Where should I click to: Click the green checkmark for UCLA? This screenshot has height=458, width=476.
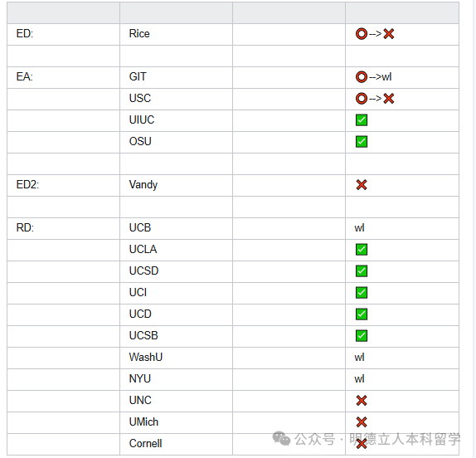click(x=362, y=250)
